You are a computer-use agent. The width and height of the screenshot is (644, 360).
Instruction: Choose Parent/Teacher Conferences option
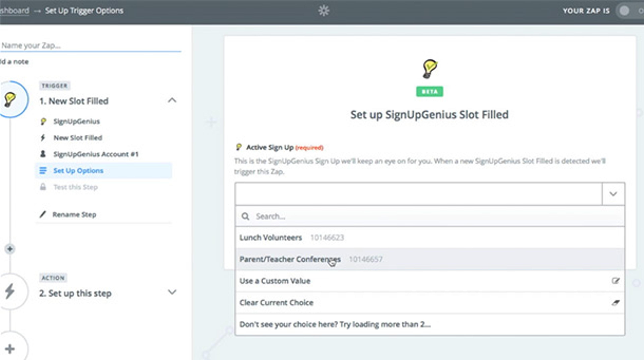[290, 259]
